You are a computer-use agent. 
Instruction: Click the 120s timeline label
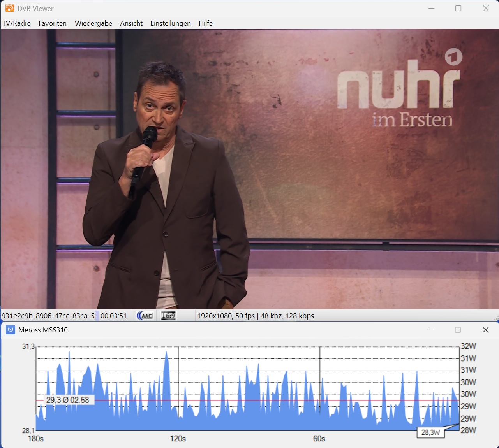pyautogui.click(x=178, y=439)
